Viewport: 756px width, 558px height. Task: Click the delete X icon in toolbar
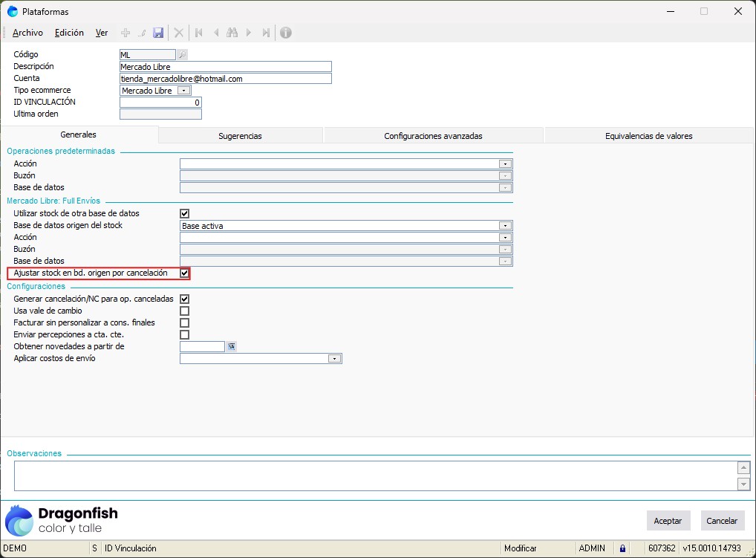[x=179, y=33]
